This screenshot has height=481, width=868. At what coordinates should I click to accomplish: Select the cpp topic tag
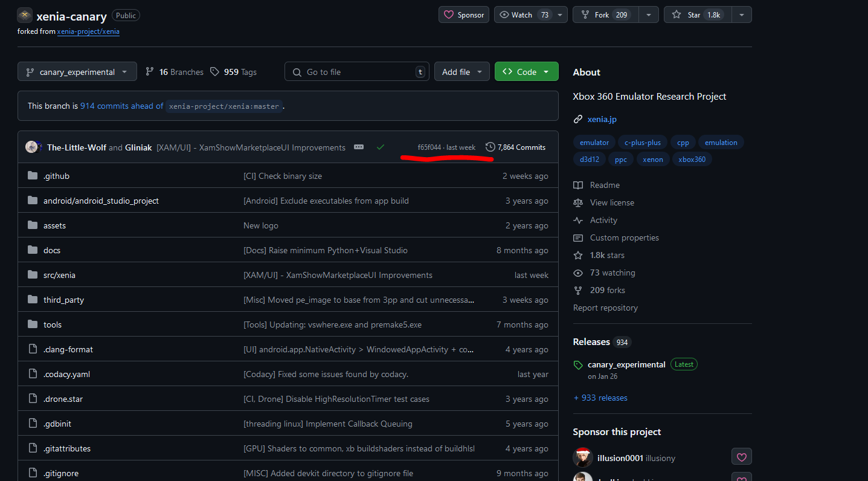point(683,143)
